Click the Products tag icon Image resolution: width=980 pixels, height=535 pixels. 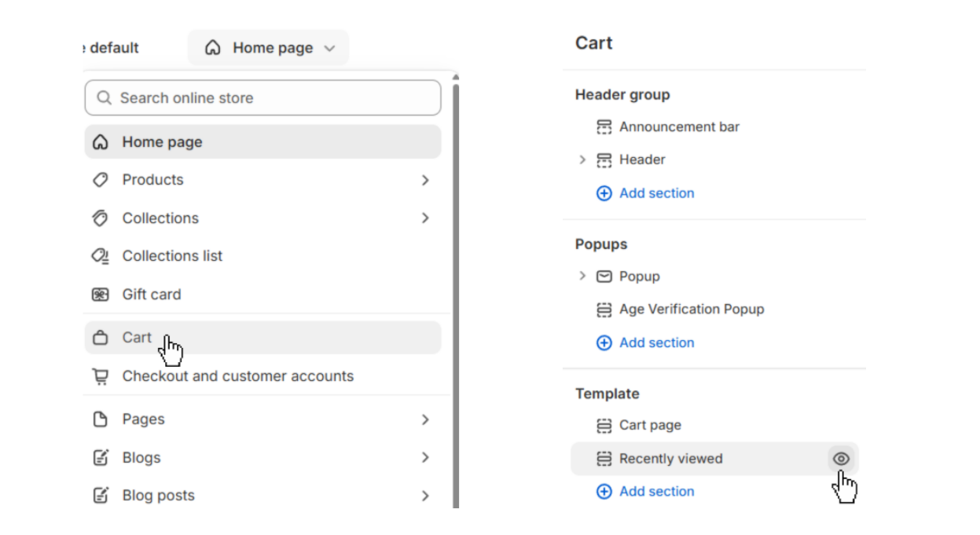pos(101,179)
